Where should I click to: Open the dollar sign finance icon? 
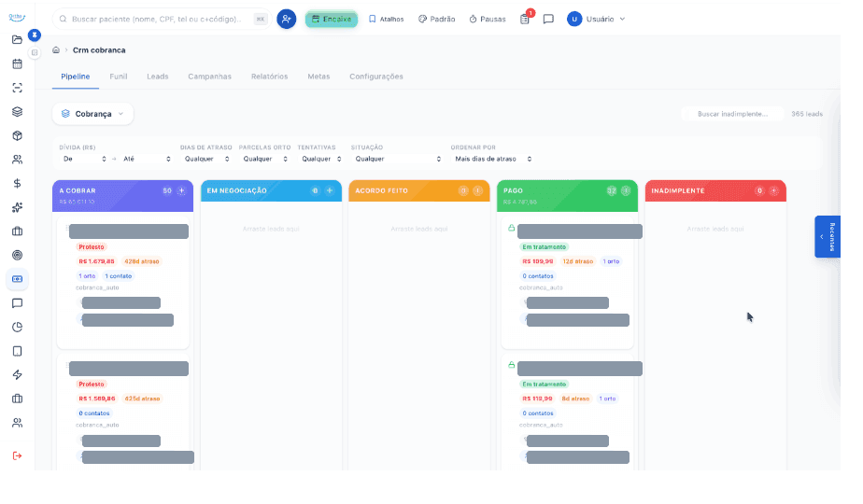(x=17, y=183)
